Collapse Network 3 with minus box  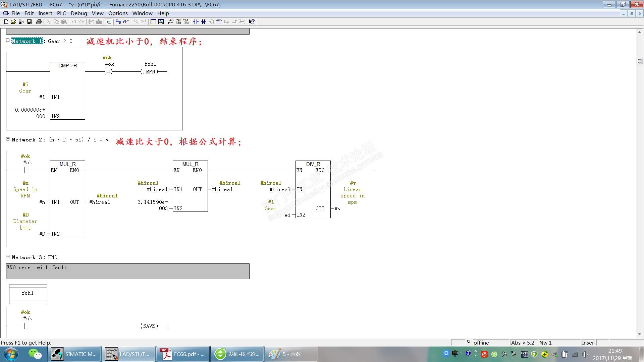tap(8, 256)
